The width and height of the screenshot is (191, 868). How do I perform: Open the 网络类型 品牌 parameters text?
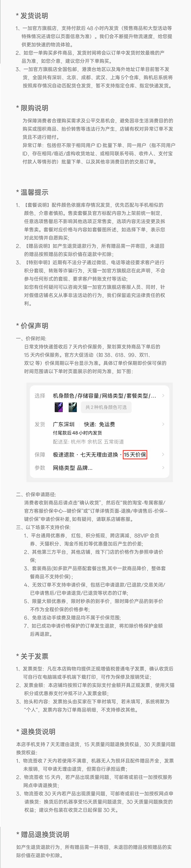[x=73, y=468]
